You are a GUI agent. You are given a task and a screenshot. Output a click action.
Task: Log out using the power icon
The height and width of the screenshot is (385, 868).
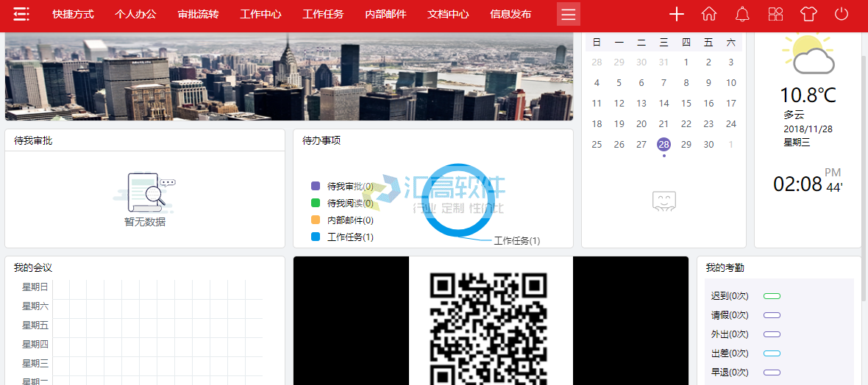pyautogui.click(x=842, y=14)
